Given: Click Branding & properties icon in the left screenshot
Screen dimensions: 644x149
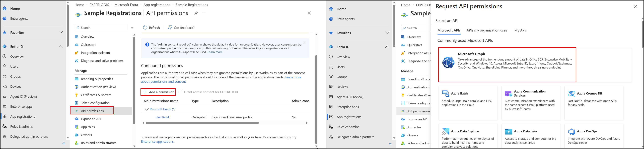Looking at the screenshot, I should (x=77, y=79).
